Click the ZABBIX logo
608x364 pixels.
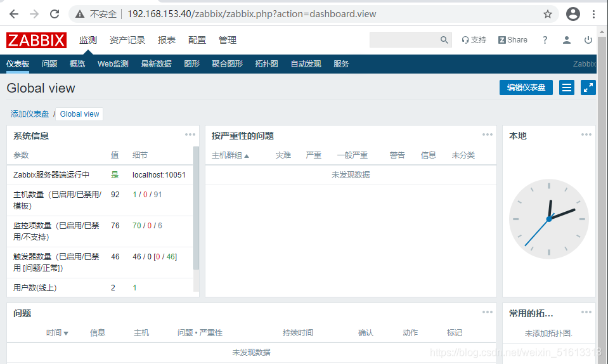click(36, 40)
